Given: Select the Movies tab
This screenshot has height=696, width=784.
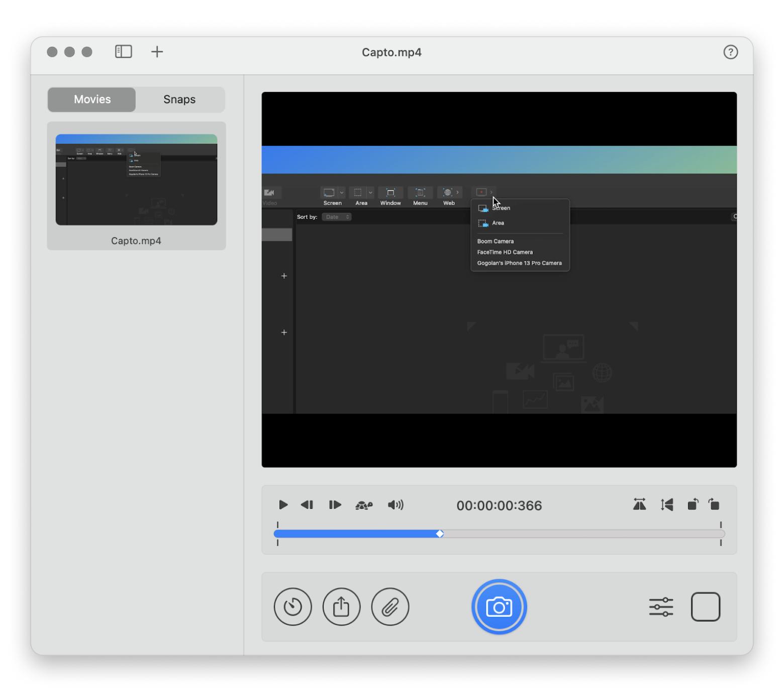Looking at the screenshot, I should click(92, 100).
